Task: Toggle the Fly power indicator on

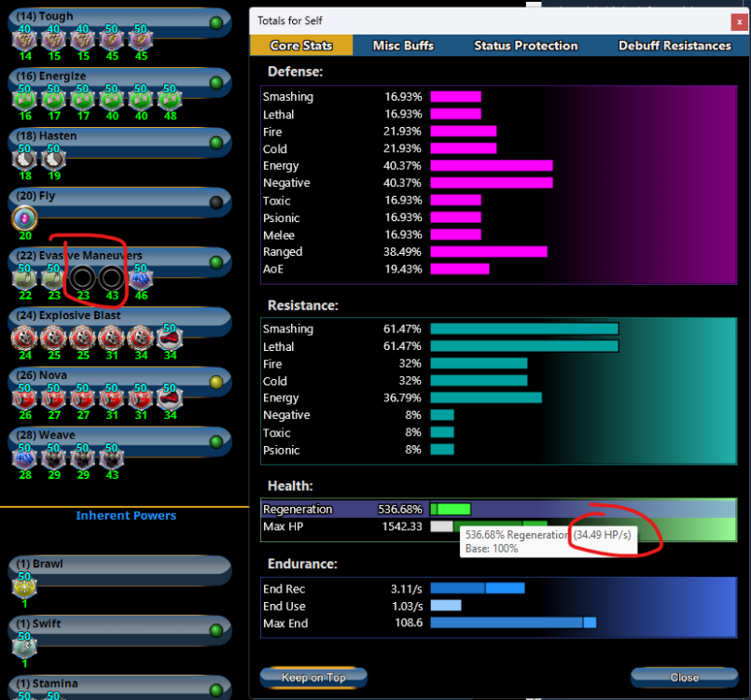Action: (216, 203)
